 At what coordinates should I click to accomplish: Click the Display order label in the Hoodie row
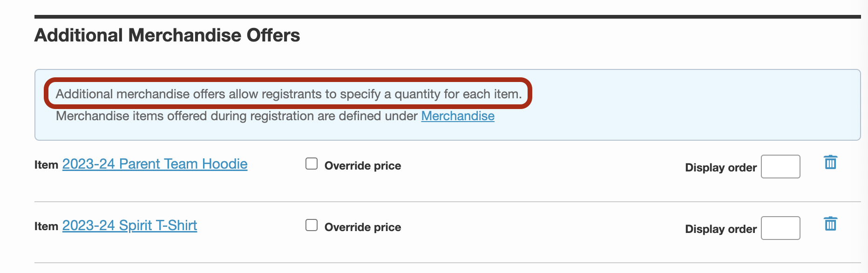(721, 168)
